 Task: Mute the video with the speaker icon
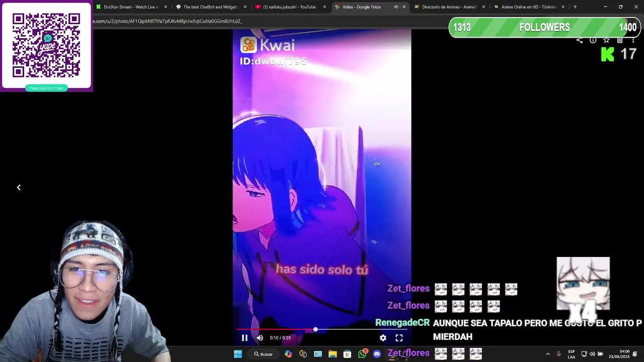tap(260, 338)
